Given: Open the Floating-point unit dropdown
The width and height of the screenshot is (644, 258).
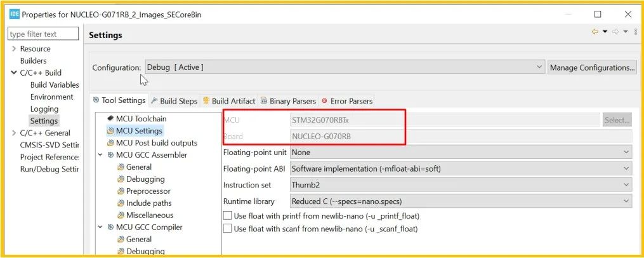Looking at the screenshot, I should [461, 153].
